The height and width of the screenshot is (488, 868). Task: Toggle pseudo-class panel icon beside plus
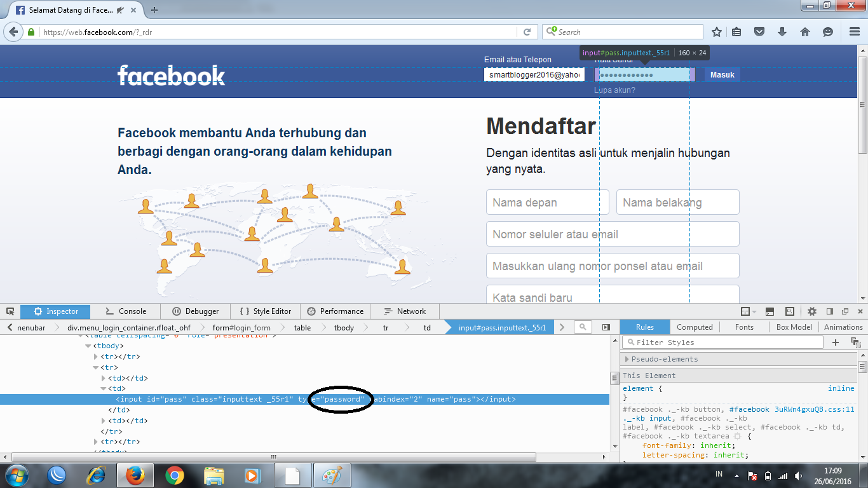855,342
